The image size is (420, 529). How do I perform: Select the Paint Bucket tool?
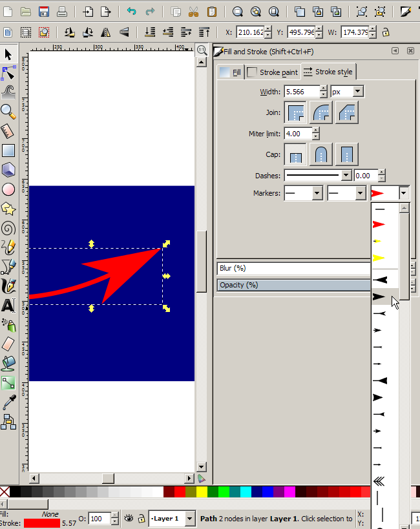point(8,364)
